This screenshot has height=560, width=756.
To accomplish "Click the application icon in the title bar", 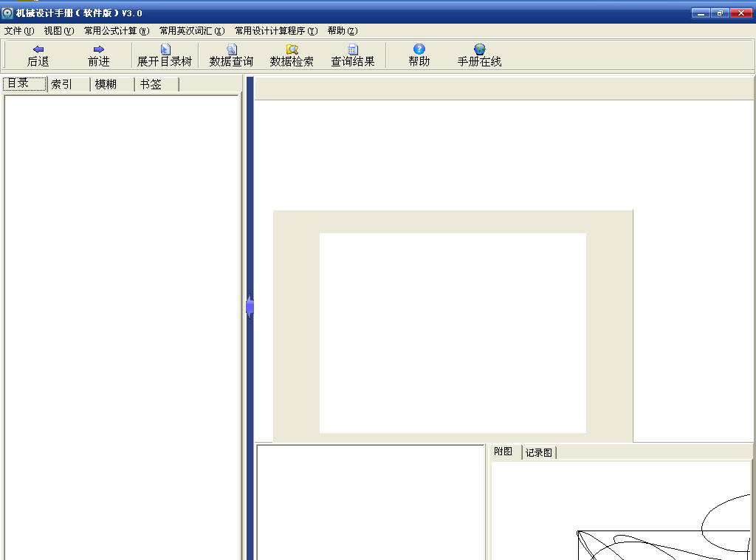I will (7, 13).
